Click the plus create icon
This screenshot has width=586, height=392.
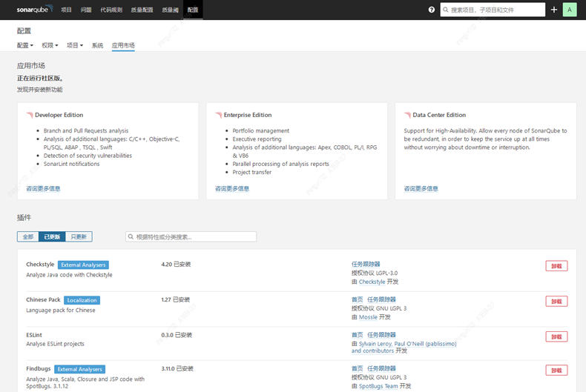[554, 10]
